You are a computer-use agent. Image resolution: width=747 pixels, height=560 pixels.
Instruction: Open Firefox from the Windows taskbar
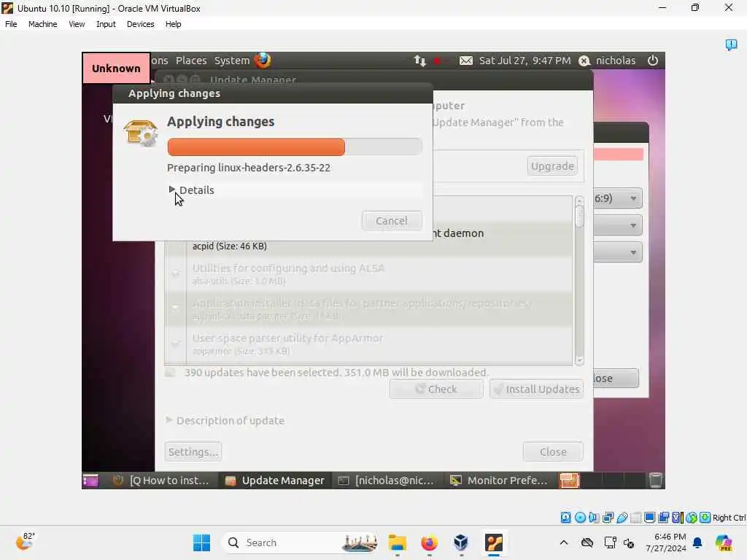point(429,542)
